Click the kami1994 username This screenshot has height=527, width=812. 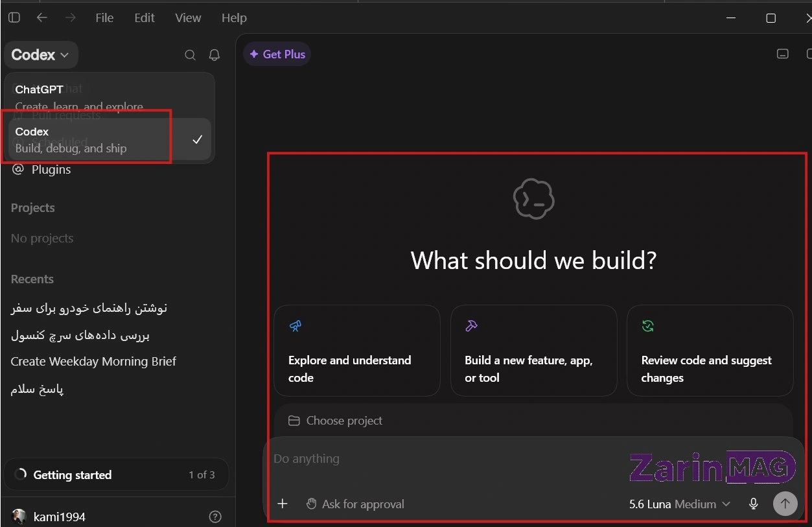point(60,517)
